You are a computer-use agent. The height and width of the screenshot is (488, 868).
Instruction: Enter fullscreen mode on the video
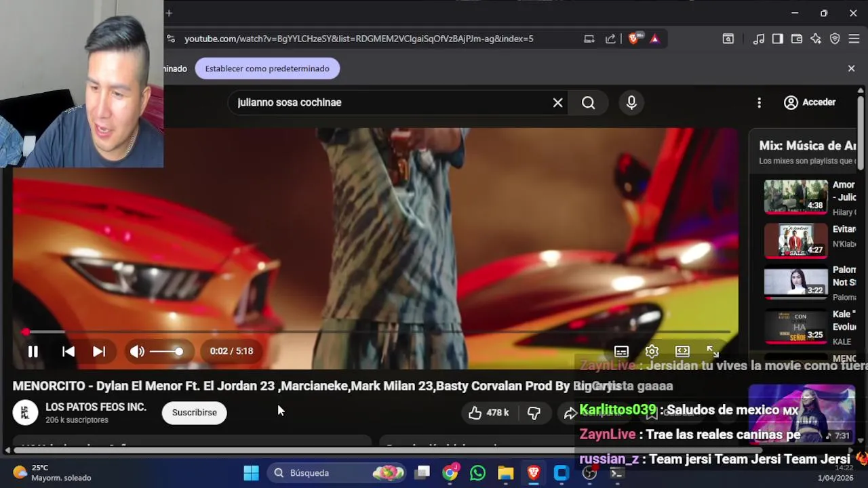713,351
